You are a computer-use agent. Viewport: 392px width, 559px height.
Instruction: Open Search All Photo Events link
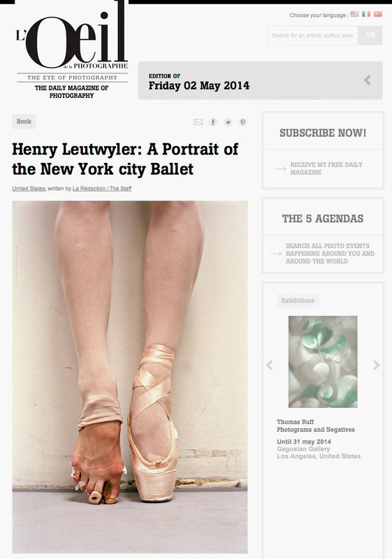pos(330,254)
